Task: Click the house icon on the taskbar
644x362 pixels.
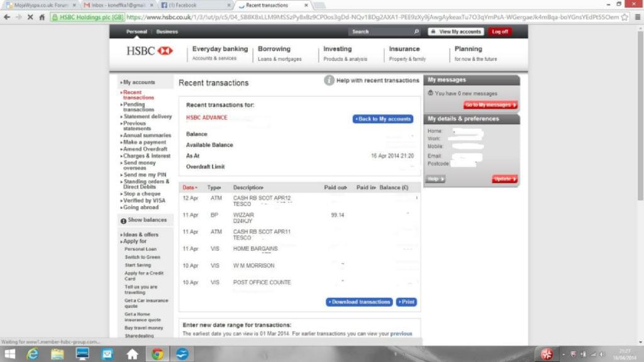Action: (132, 354)
